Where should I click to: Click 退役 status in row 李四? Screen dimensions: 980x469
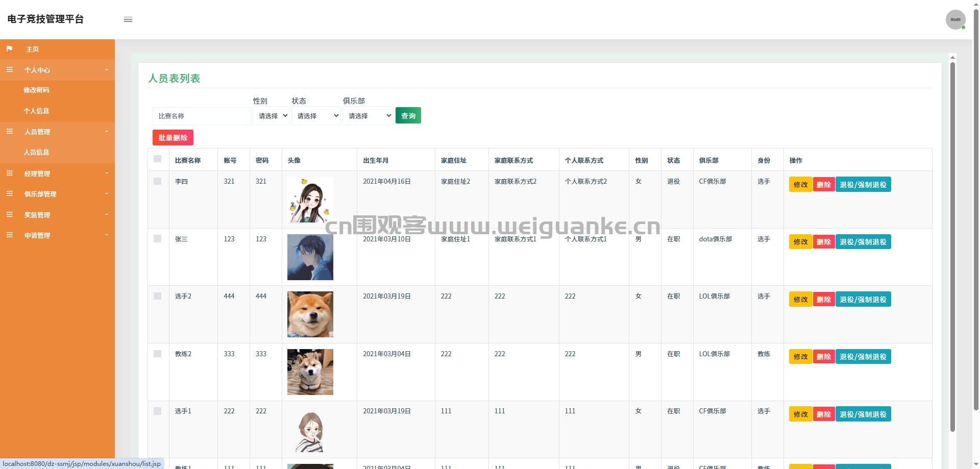coord(673,181)
